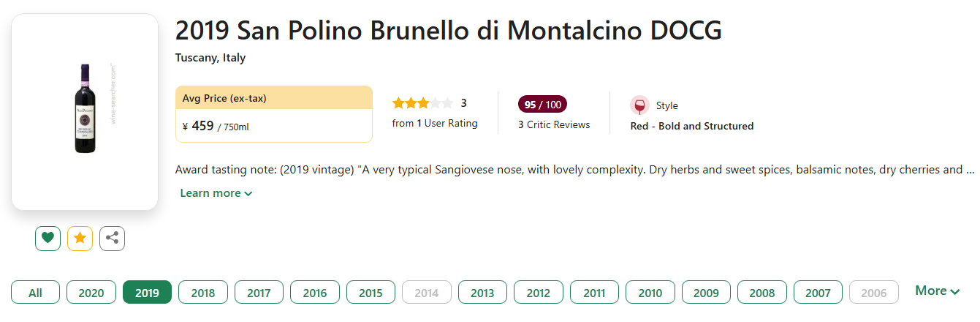
Task: Pick the 2013 vintage
Action: point(482,293)
